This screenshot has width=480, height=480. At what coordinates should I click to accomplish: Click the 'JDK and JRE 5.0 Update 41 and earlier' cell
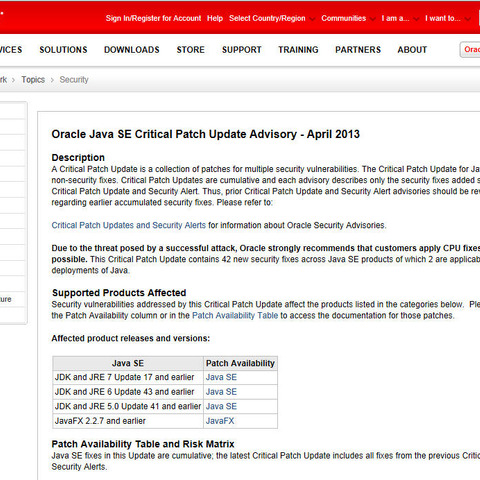128,407
